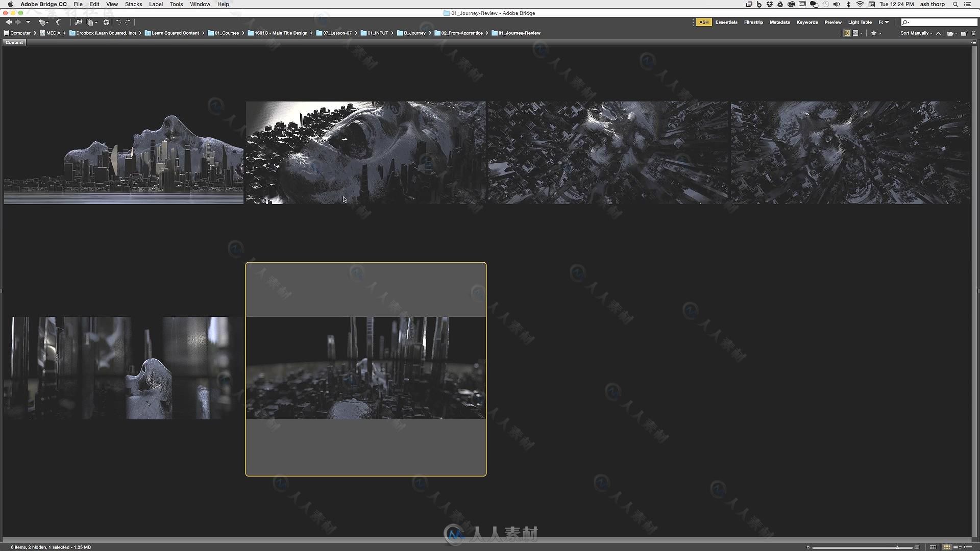980x551 pixels.
Task: Switch to the ASH workspace
Action: tap(704, 22)
